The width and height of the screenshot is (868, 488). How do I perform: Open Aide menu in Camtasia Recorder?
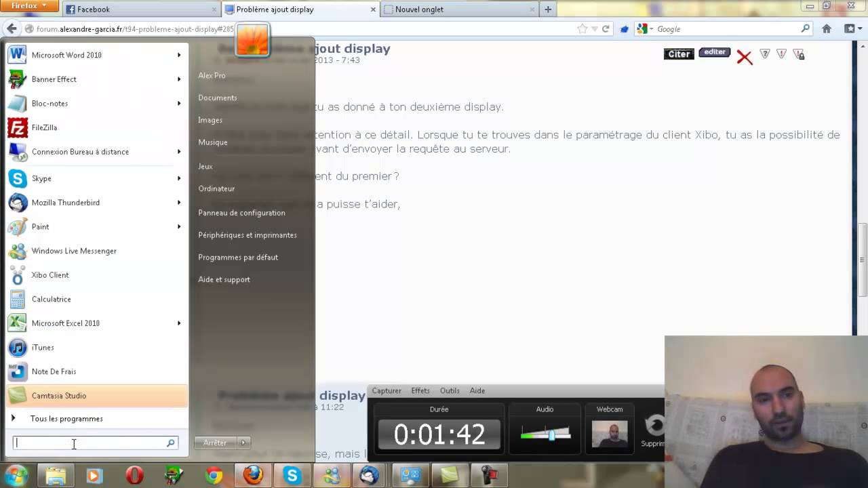(x=477, y=390)
